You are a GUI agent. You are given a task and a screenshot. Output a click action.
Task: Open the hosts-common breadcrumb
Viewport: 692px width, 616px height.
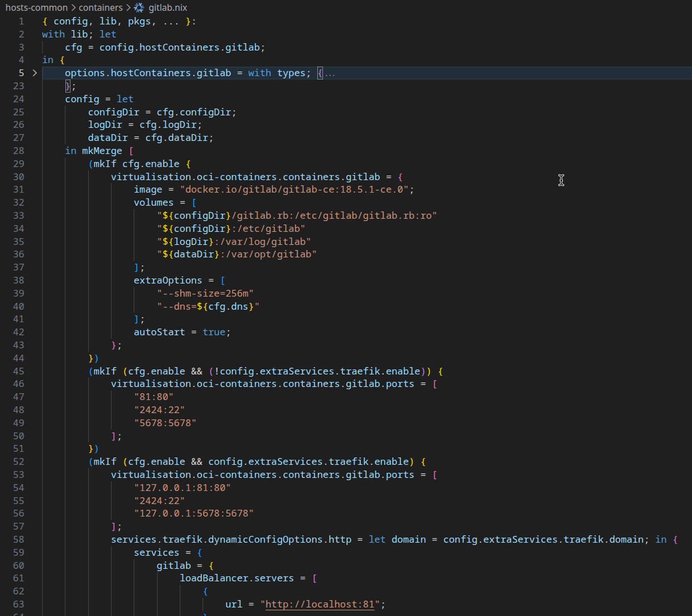point(36,7)
